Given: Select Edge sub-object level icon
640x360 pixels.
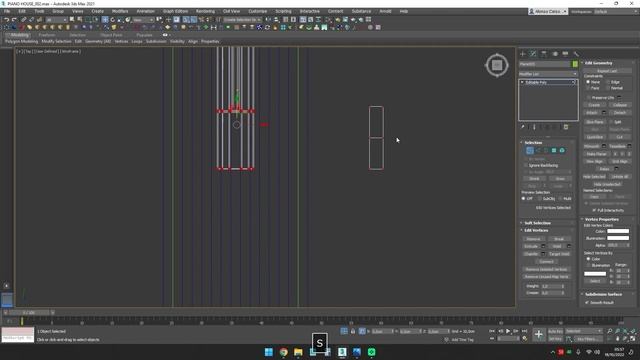Looking at the screenshot, I should (x=538, y=151).
